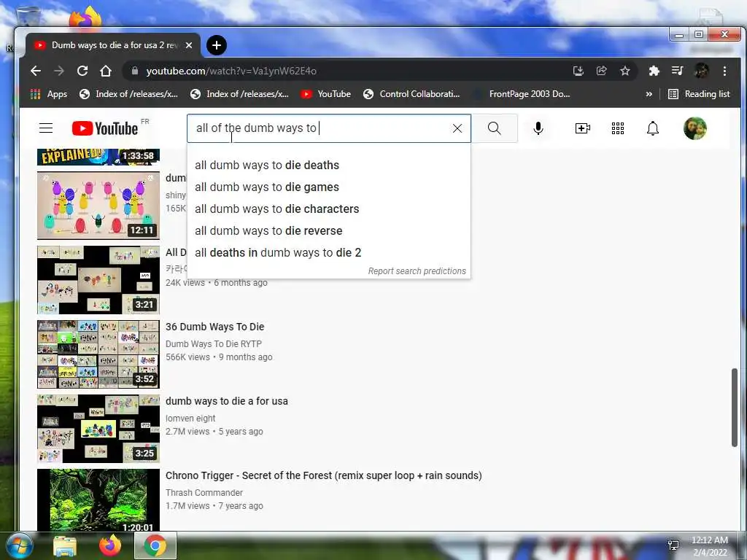The height and width of the screenshot is (560, 747).
Task: Open the media control icon in toolbar
Action: (677, 71)
